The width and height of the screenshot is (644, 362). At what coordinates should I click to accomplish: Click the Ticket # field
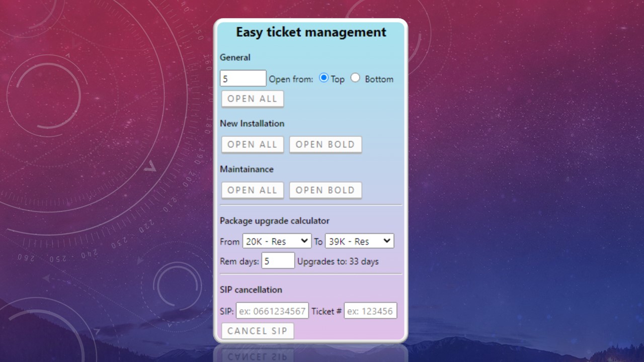click(x=370, y=311)
